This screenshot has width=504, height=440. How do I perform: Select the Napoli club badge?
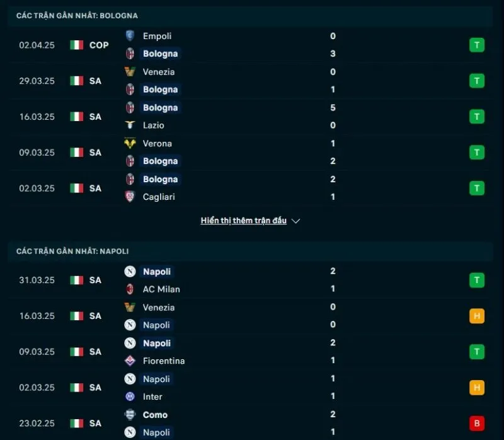(x=130, y=272)
